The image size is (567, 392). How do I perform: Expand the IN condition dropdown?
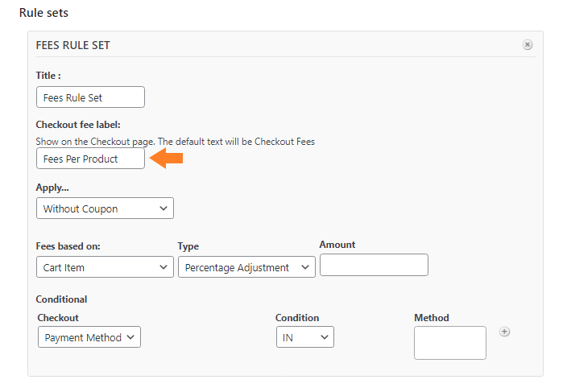305,337
